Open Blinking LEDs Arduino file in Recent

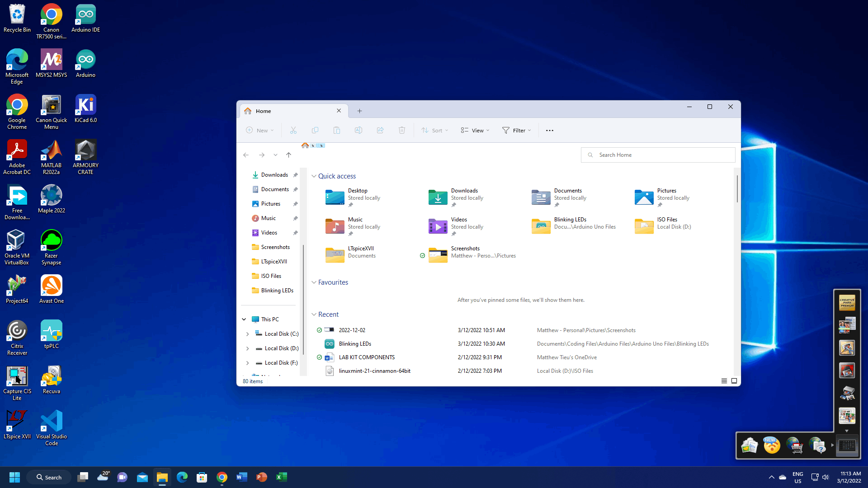point(355,344)
